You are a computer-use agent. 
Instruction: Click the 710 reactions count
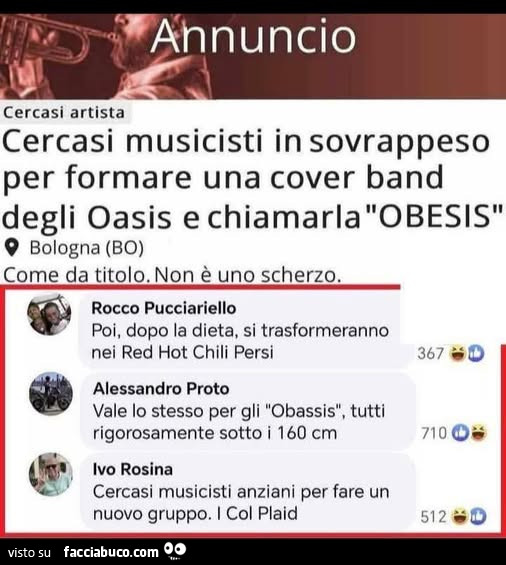(434, 433)
